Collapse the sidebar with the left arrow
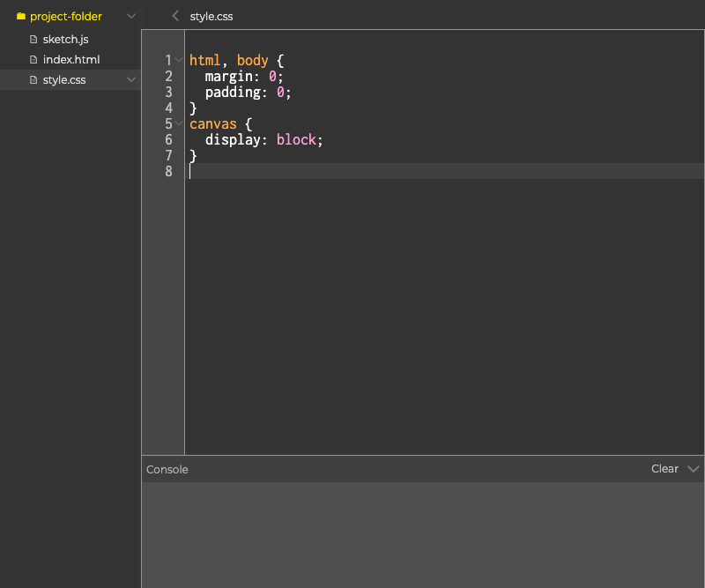Screen dimensions: 705x588 coord(175,16)
